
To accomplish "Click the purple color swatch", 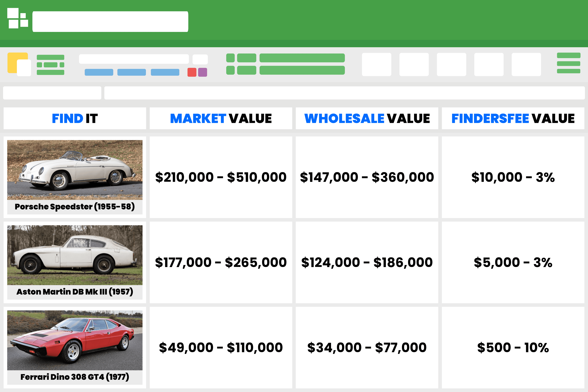I will pos(202,72).
